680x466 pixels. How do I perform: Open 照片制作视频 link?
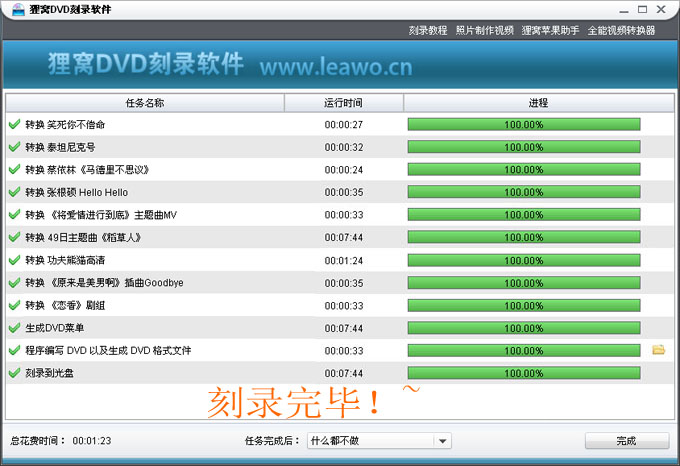click(x=484, y=30)
